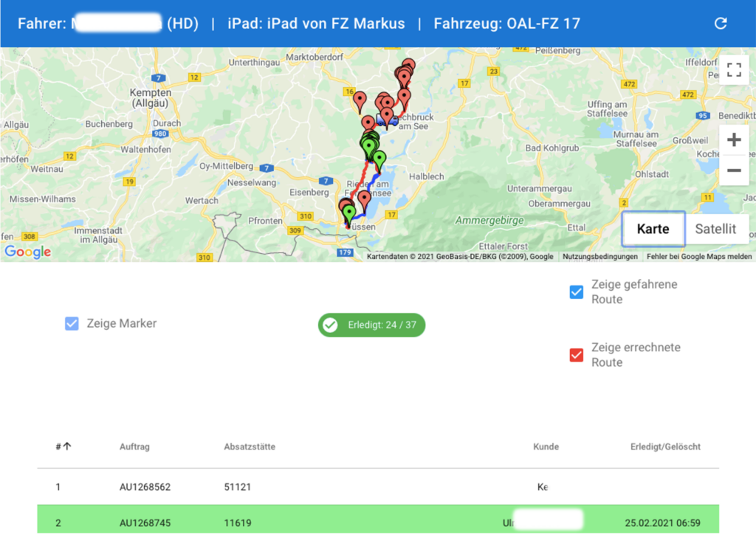Open Nutzungsbedingungen link

pyautogui.click(x=599, y=257)
